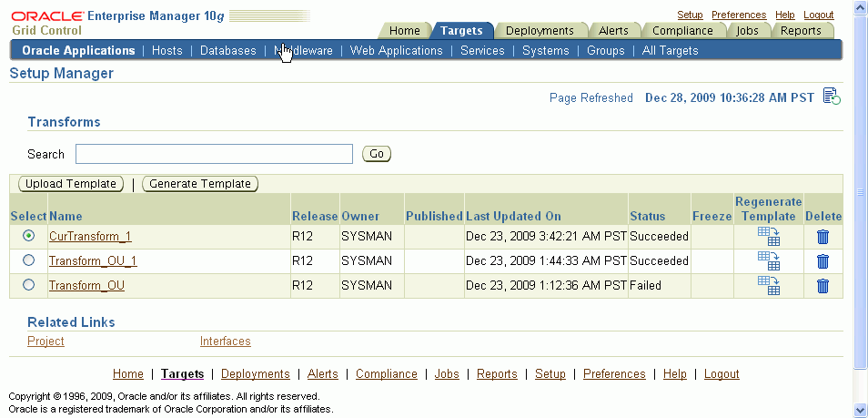The width and height of the screenshot is (868, 418).
Task: Open the Project related link
Action: coord(45,341)
